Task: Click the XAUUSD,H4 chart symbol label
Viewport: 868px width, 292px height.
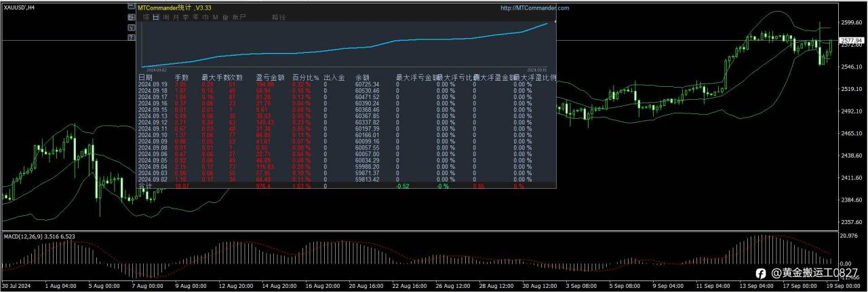Action: [20, 6]
